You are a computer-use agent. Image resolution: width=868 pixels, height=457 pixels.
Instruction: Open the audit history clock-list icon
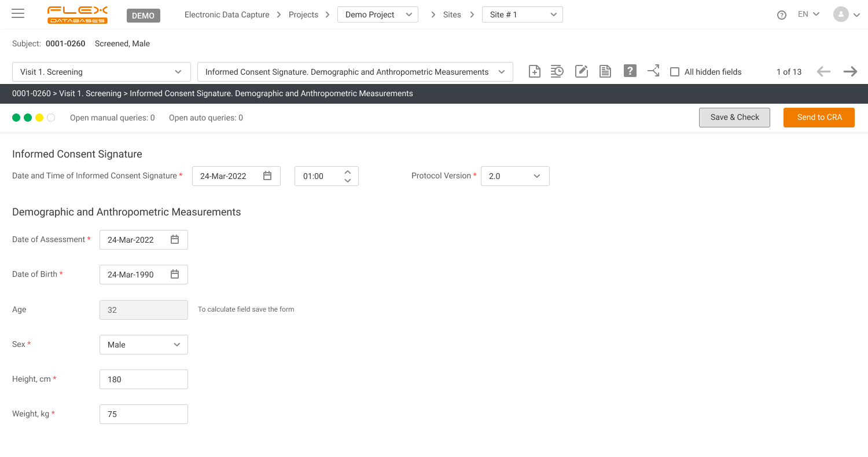point(557,71)
